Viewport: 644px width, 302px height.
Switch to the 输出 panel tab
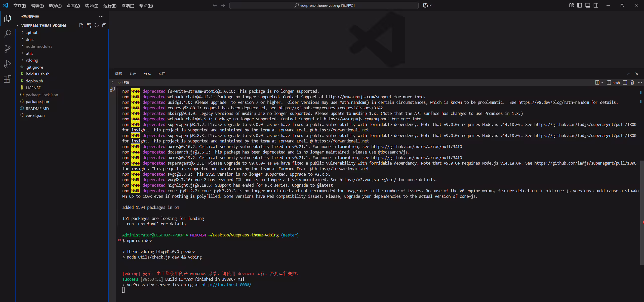pyautogui.click(x=133, y=74)
